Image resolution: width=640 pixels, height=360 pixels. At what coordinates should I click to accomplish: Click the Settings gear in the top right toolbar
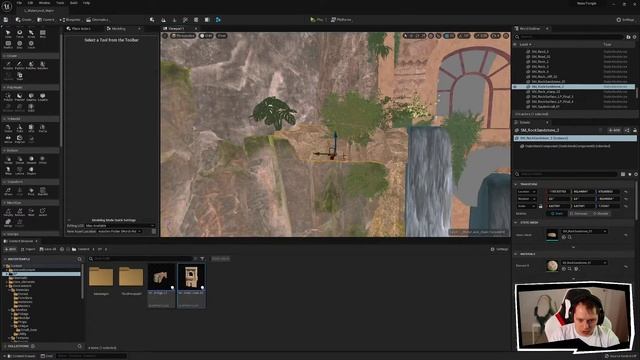626,20
